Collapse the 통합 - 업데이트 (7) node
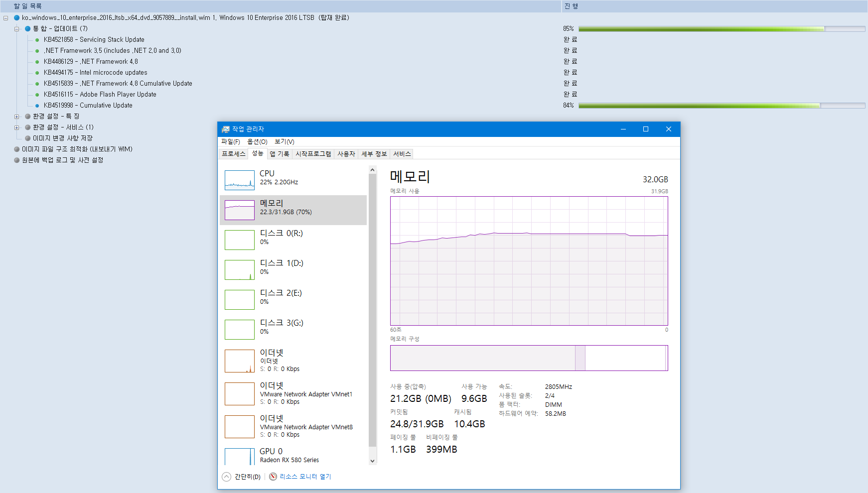Image resolution: width=868 pixels, height=493 pixels. [x=17, y=29]
